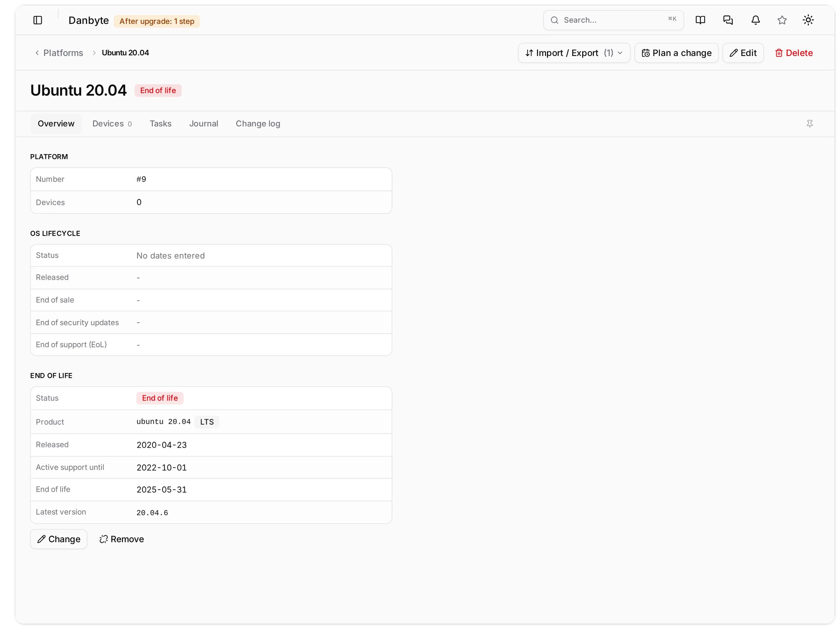Focus the Search input field

click(613, 20)
